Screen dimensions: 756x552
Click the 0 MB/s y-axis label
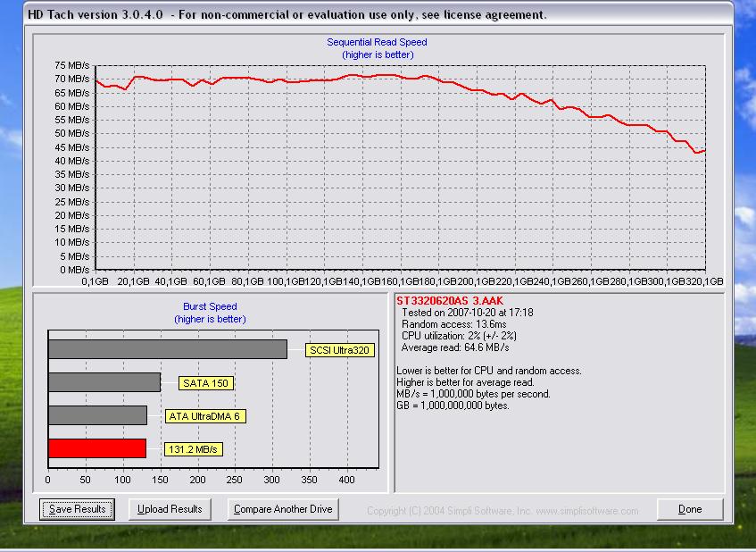pos(75,270)
